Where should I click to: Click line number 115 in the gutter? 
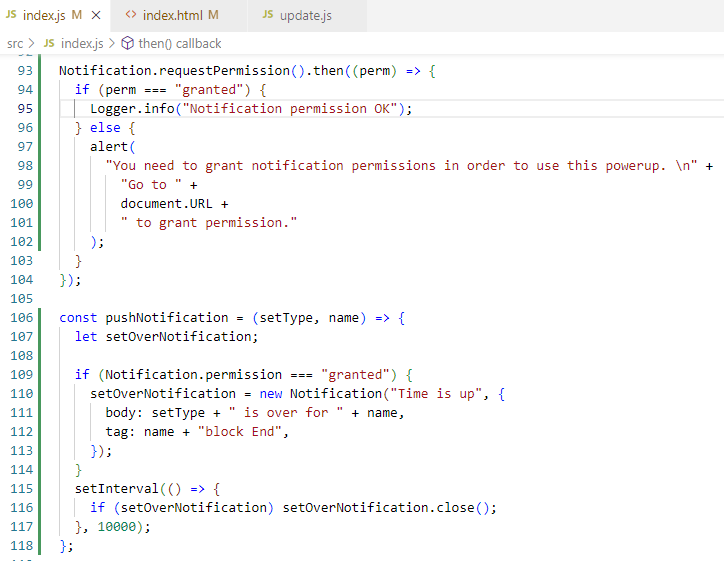click(22, 489)
